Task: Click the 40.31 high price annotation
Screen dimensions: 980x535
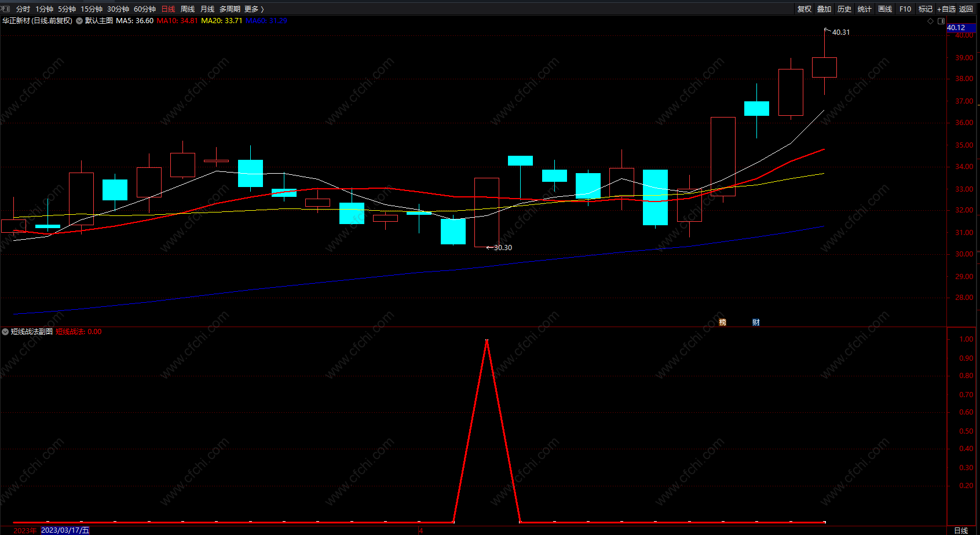Action: 841,32
